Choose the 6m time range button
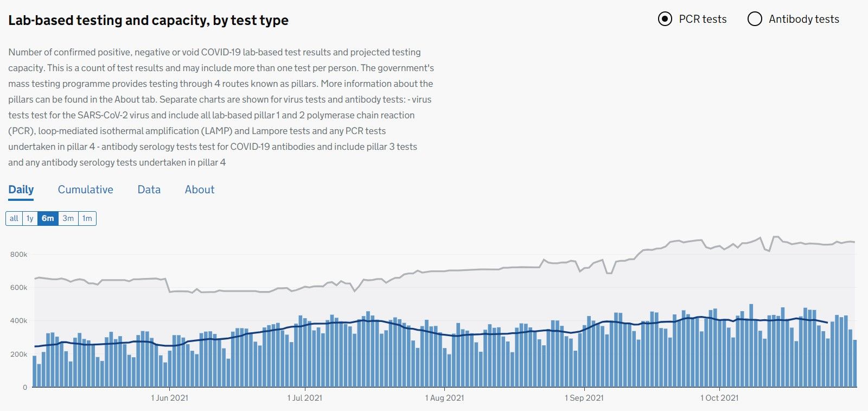 point(48,218)
